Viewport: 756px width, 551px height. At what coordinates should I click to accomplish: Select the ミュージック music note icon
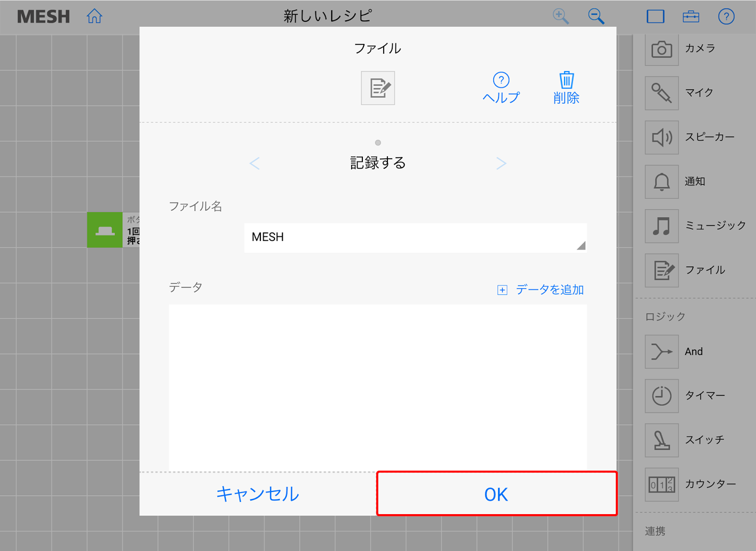pos(661,226)
